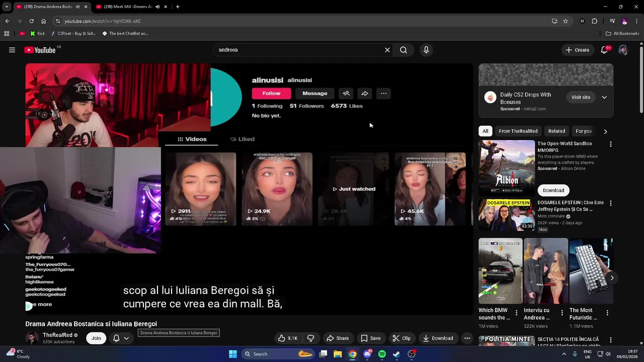Open subscription notification dropdown for TheRealRed
Image resolution: width=644 pixels, height=362 pixels.
click(x=121, y=338)
